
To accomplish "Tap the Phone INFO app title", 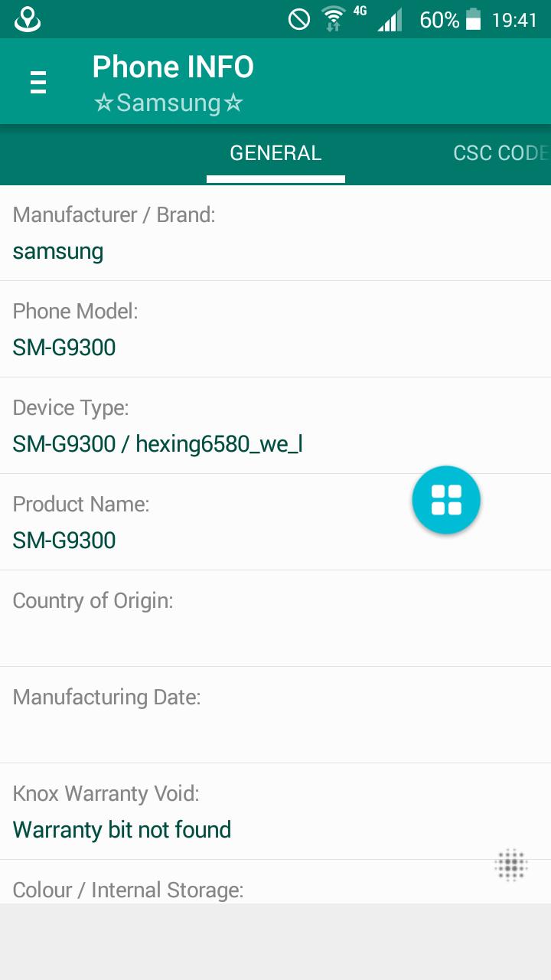I will (x=173, y=67).
